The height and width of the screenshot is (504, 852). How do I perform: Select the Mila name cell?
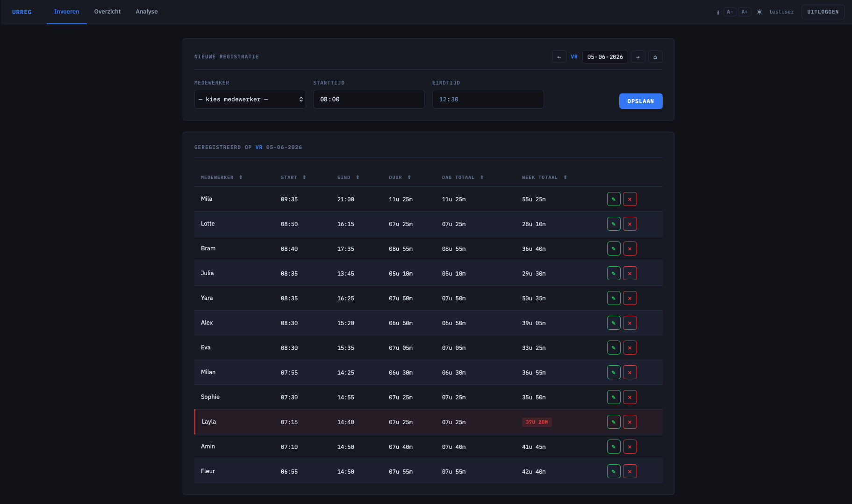click(207, 199)
